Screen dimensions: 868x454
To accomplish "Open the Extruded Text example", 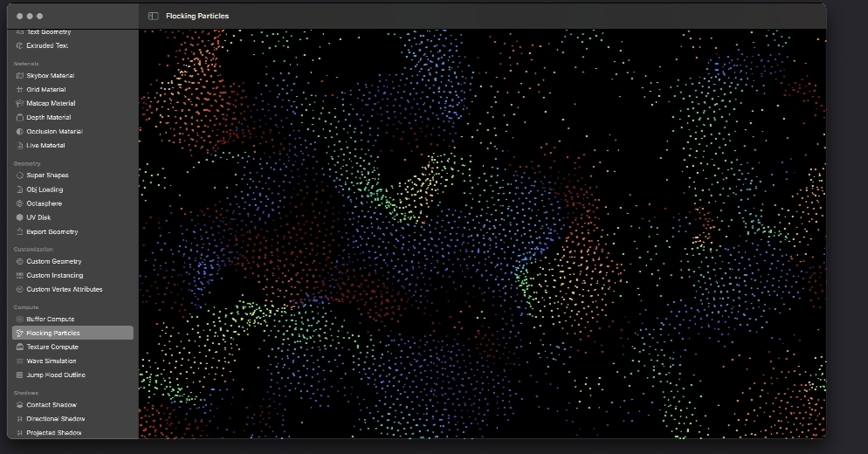I will tap(47, 45).
